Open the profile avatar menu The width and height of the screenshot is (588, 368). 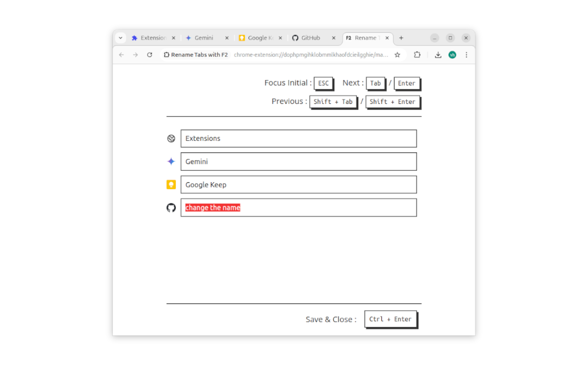452,55
